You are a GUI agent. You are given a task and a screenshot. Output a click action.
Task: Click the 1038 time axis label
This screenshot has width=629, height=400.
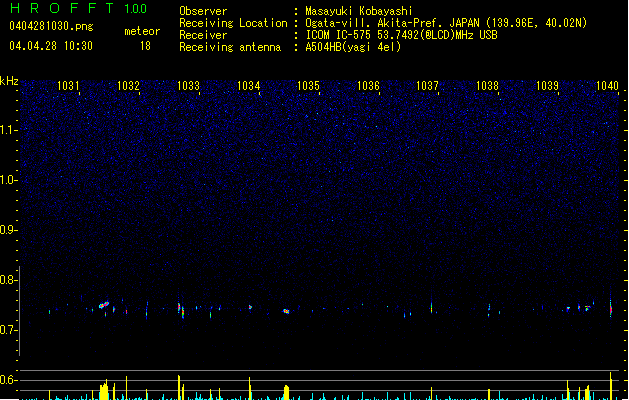(487, 85)
